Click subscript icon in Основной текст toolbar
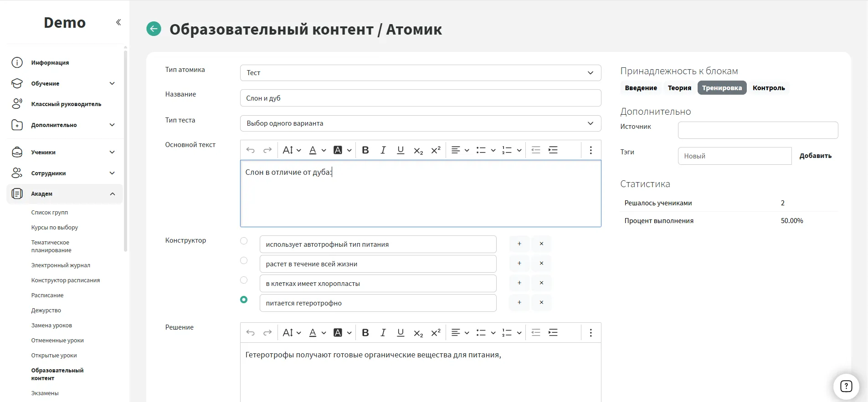This screenshot has width=868, height=402. 418,150
